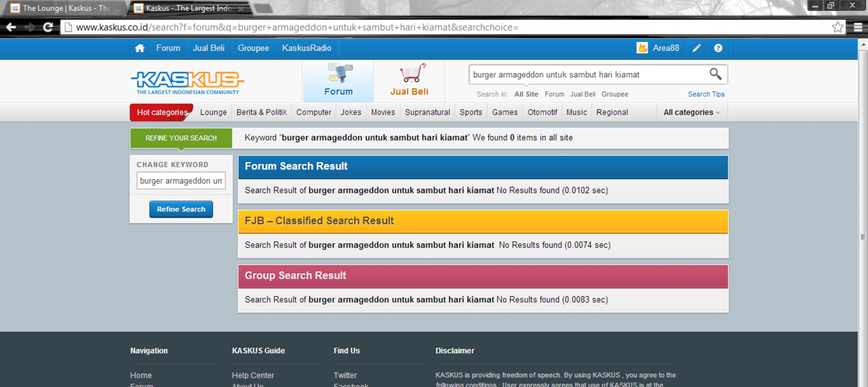Screen dimensions: 868x387
Task: Expand the All categories dropdown
Action: pos(692,113)
